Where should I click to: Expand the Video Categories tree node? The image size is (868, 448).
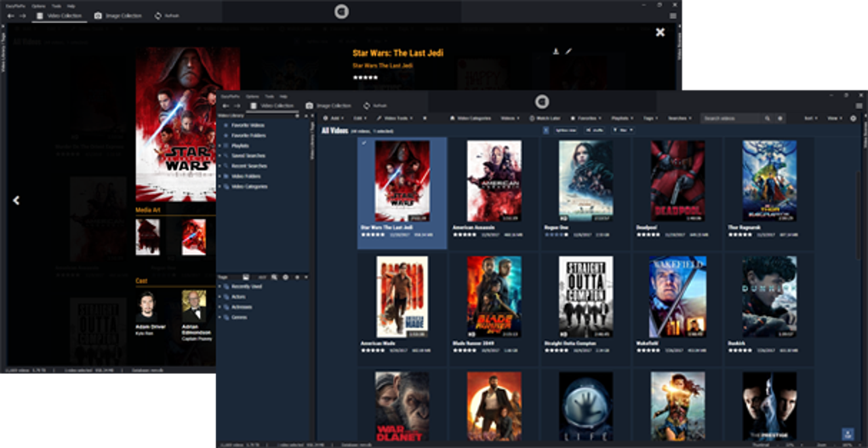point(220,187)
